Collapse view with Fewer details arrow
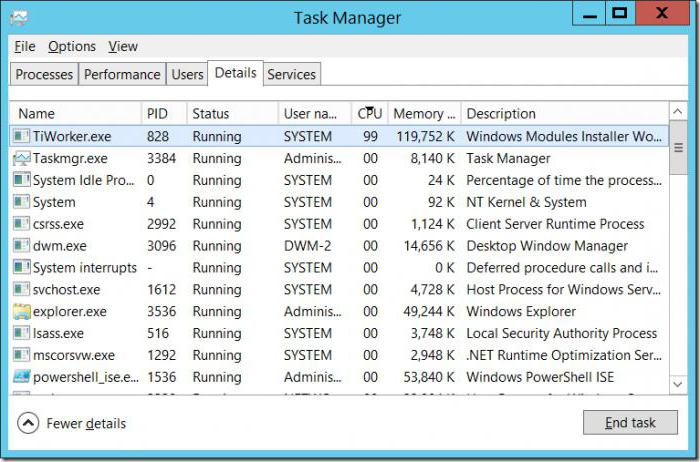The height and width of the screenshot is (462, 700). (x=28, y=423)
